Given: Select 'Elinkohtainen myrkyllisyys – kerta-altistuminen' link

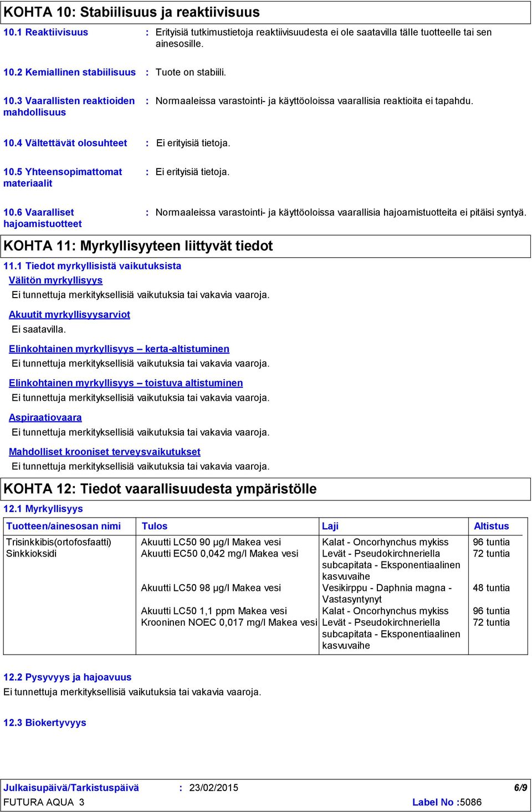Looking at the screenshot, I should [119, 349].
